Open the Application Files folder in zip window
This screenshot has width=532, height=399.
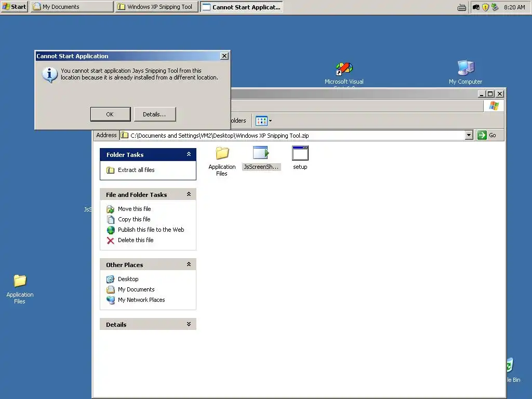(222, 161)
